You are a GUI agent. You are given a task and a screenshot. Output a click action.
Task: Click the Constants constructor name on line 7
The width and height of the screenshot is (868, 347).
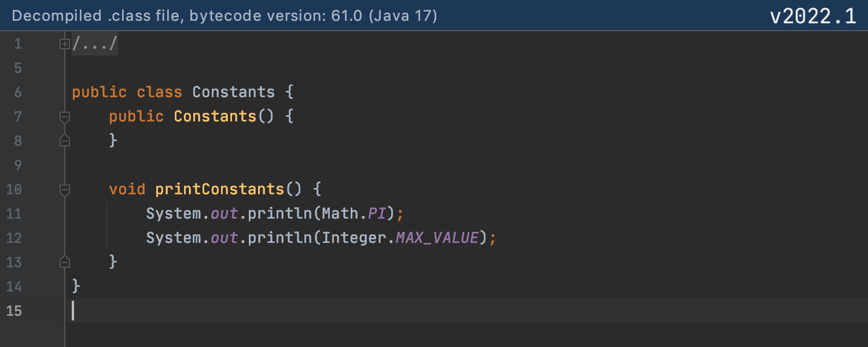[215, 117]
